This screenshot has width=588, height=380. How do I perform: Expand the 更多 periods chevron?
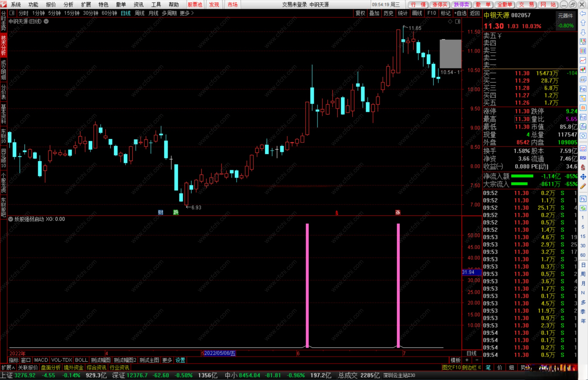[x=192, y=13]
